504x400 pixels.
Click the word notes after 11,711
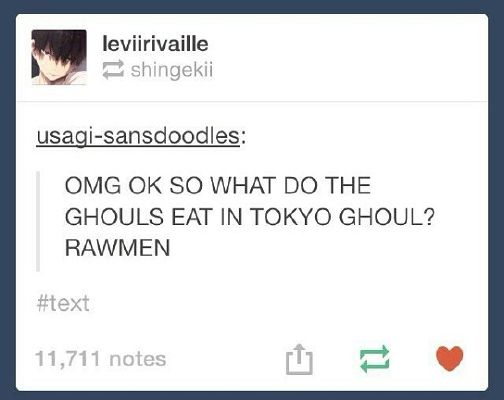click(x=138, y=359)
